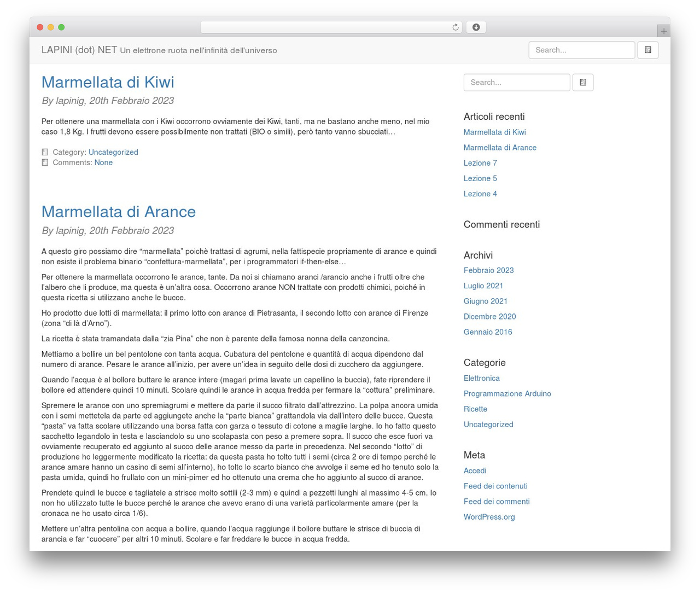View the Febbraio 2023 archive

(x=489, y=270)
